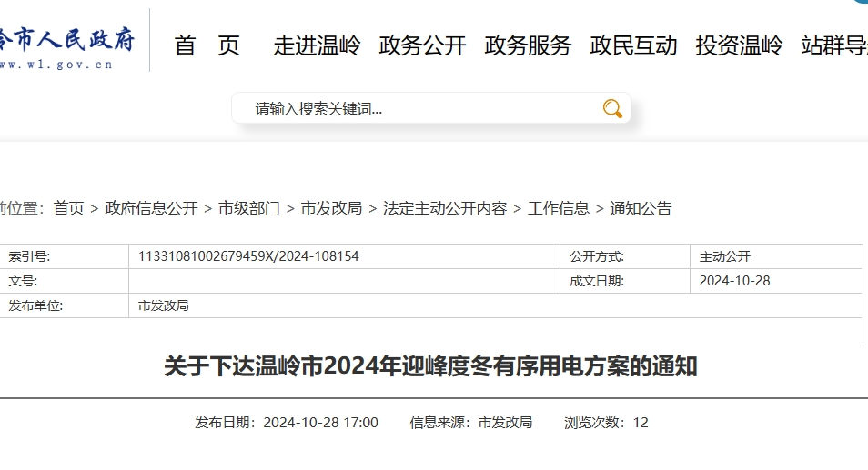Open the 首页 navigation menu item
The height and width of the screenshot is (470, 868).
coord(207,45)
